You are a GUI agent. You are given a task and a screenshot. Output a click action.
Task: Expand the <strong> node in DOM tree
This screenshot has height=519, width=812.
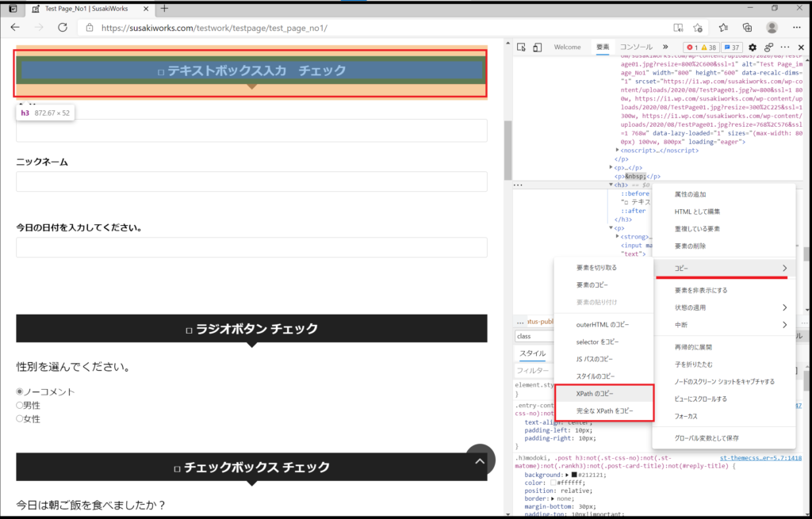[617, 236]
